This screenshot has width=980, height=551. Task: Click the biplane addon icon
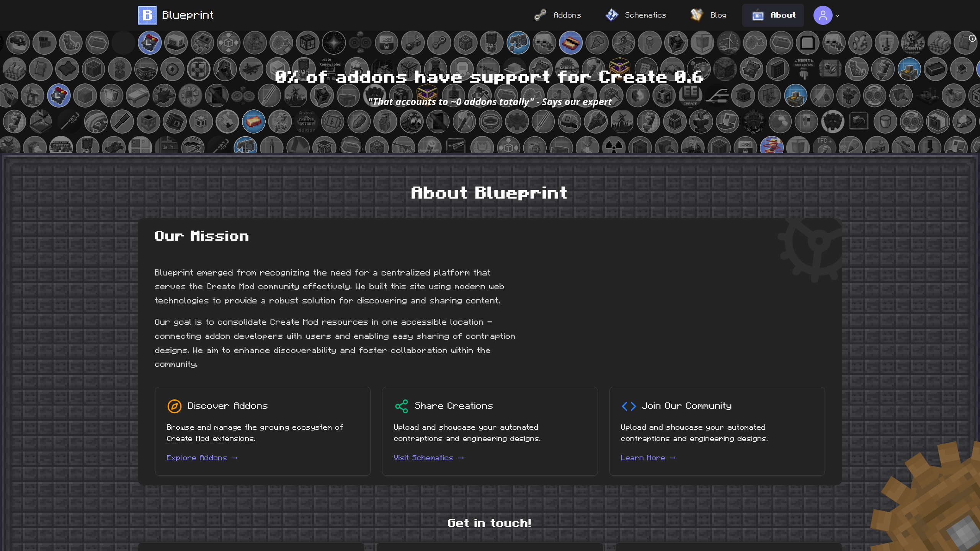(x=251, y=69)
